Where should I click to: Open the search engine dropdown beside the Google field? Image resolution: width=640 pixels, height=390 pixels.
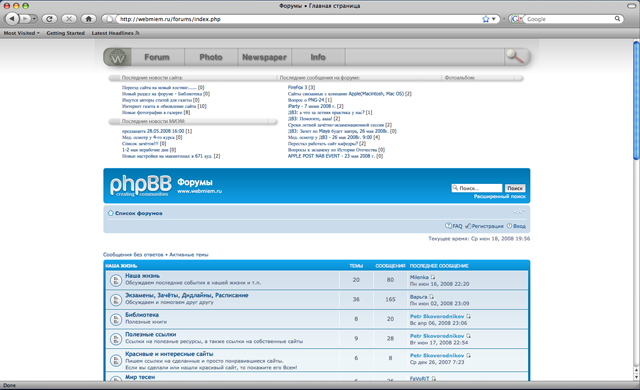[516, 19]
